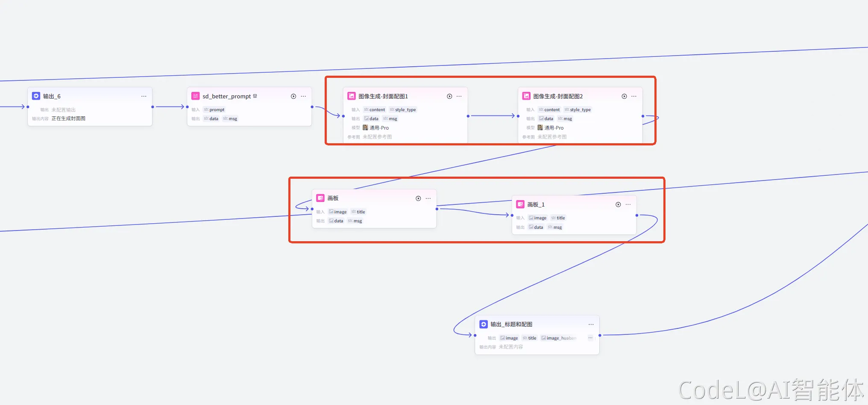The width and height of the screenshot is (868, 405).
Task: Click the 输出_6 node icon
Action: click(36, 96)
